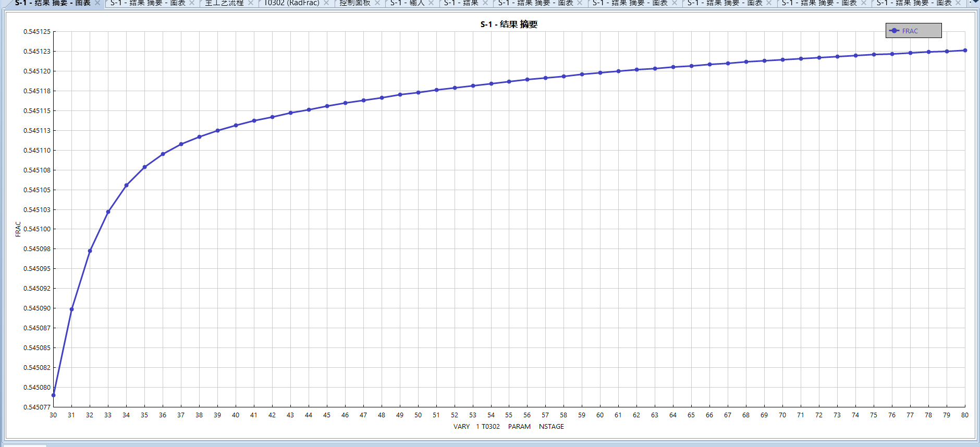Image resolution: width=980 pixels, height=447 pixels.
Task: Switch to the 控制面板 tab
Action: point(354,3)
